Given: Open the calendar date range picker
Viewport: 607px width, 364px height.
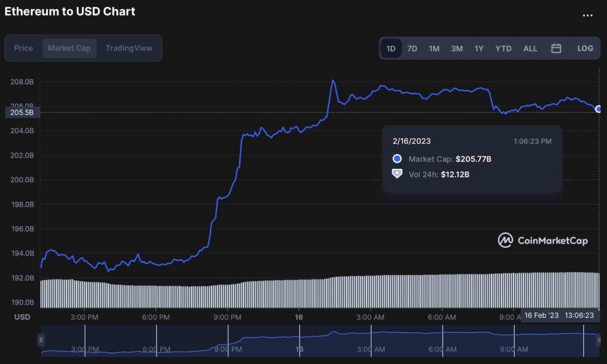Looking at the screenshot, I should coord(556,48).
